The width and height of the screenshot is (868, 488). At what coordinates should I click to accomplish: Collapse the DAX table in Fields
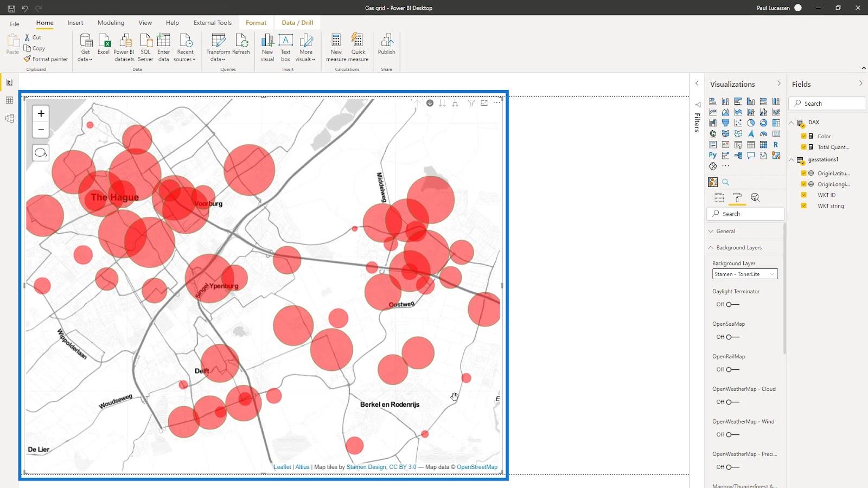click(792, 123)
